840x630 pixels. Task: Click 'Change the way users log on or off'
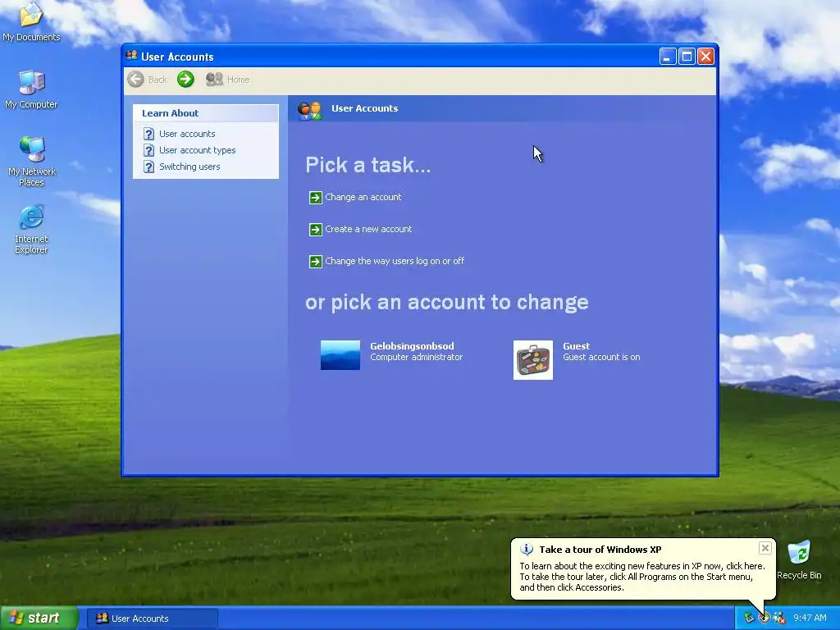tap(395, 261)
